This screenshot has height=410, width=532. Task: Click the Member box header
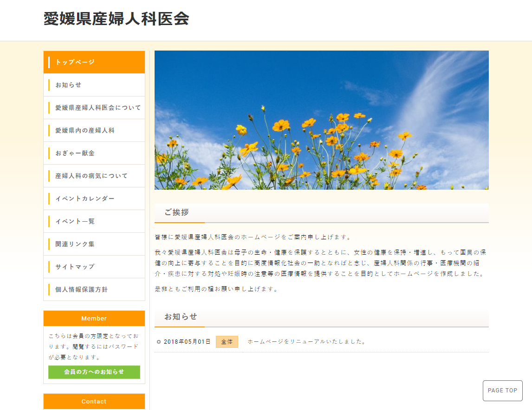(94, 319)
